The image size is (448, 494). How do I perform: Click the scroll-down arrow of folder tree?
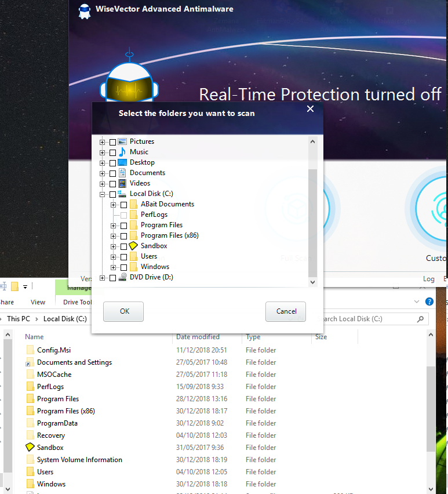312,282
